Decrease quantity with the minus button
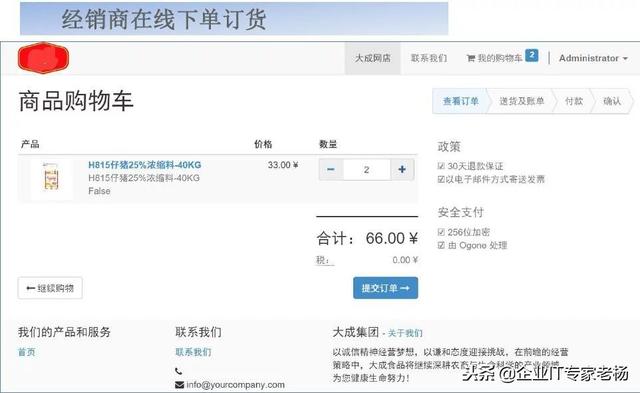 (331, 169)
